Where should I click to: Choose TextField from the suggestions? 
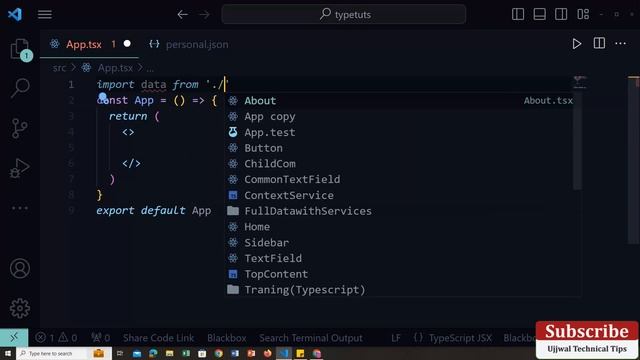402,258
